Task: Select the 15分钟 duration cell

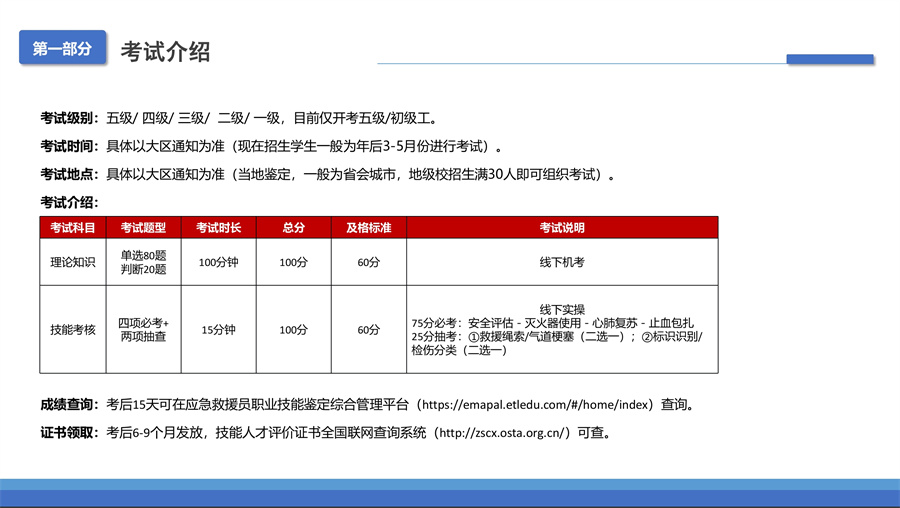Action: point(218,329)
